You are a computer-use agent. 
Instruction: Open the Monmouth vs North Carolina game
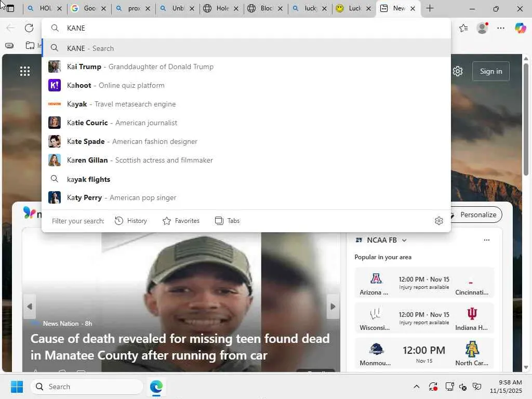point(424,354)
